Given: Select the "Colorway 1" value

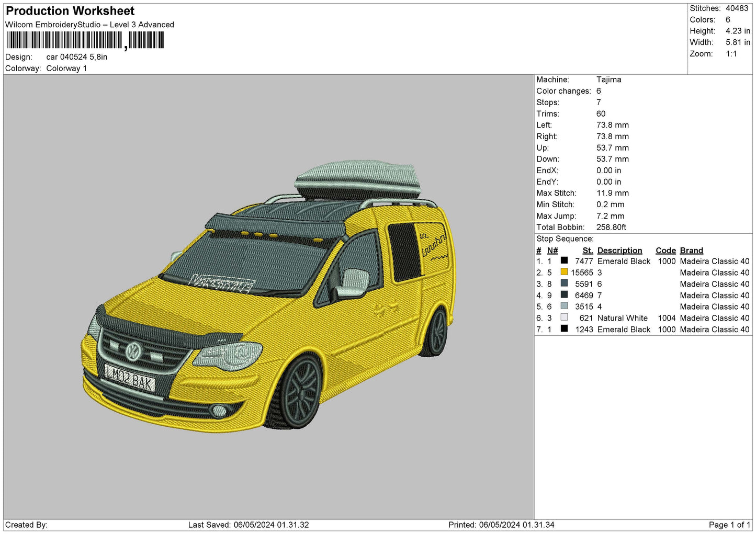Looking at the screenshot, I should 66,69.
